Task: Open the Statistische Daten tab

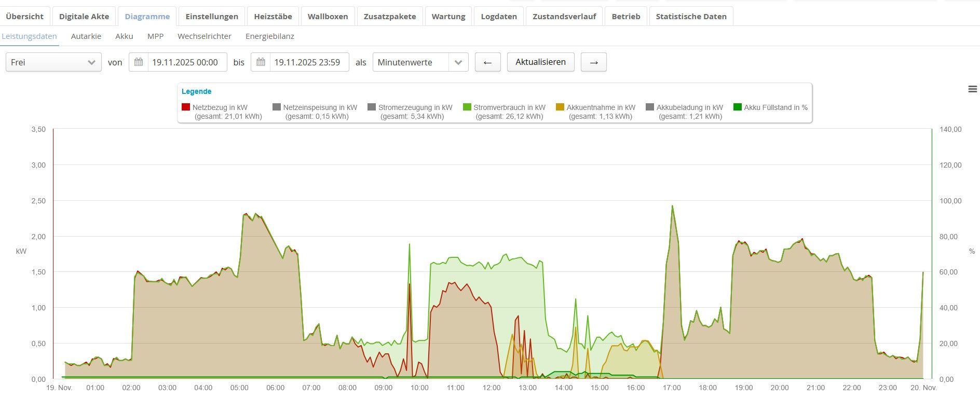Action: [x=690, y=17]
